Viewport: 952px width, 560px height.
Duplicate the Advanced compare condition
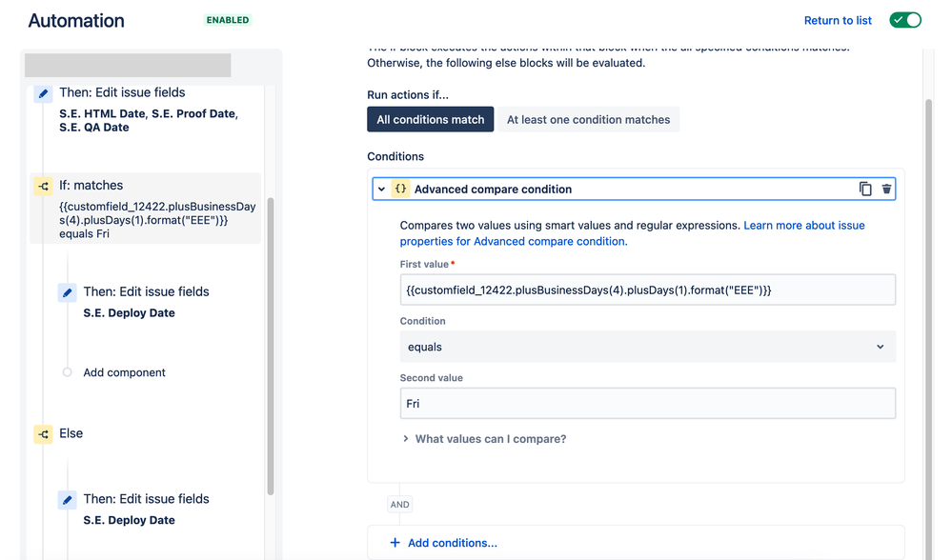click(865, 190)
